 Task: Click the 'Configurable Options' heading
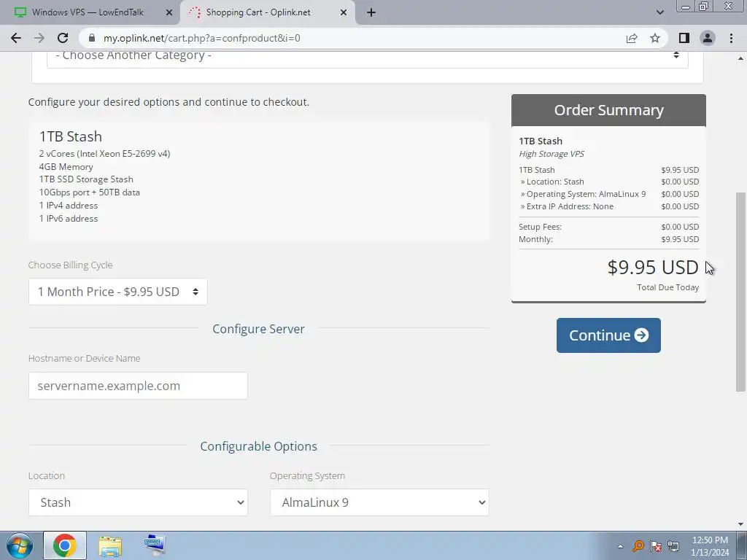click(259, 446)
